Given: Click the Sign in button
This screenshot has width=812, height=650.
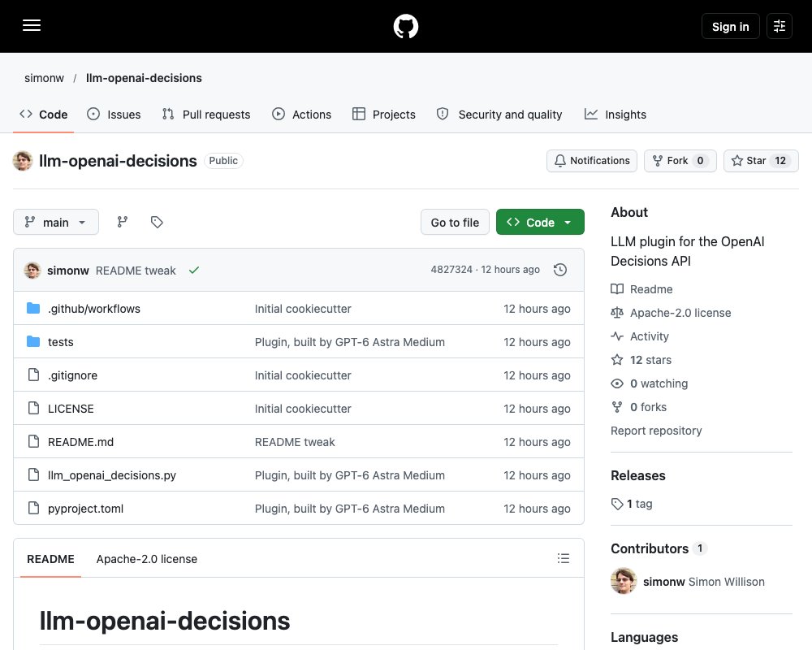Looking at the screenshot, I should point(730,26).
